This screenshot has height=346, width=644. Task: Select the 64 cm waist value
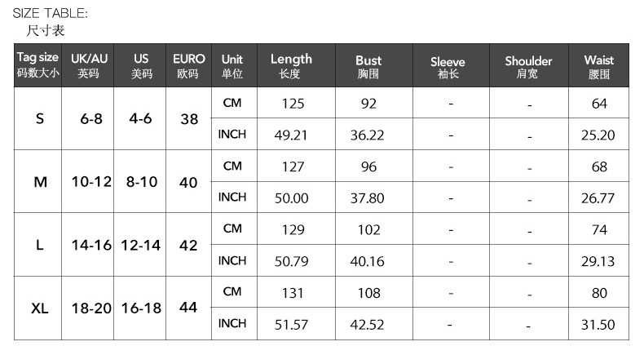click(x=599, y=104)
